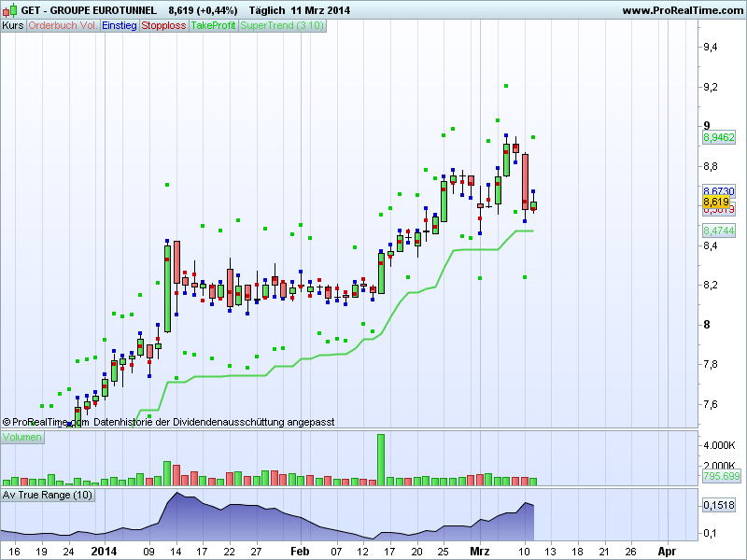Click the ProRealTime.com copyright notice text
747x560 pixels.
[169, 423]
